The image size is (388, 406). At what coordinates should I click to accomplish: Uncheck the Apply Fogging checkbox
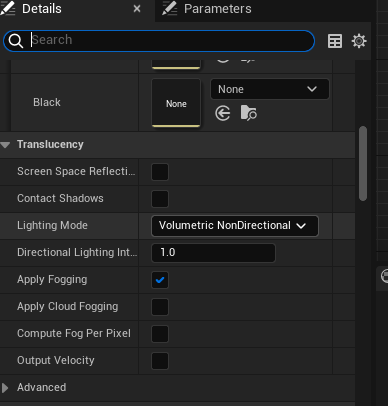(x=160, y=280)
